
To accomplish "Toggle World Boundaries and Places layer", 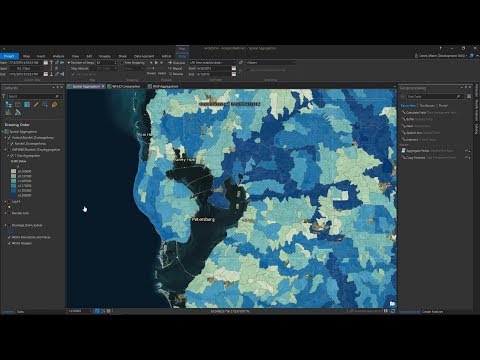I will pos(9,237).
